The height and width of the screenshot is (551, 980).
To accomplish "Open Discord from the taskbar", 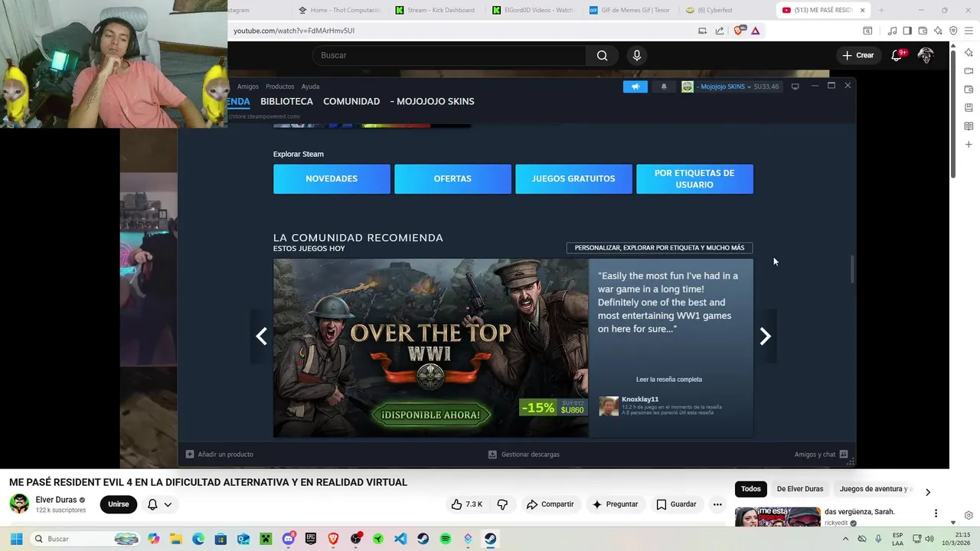I will pyautogui.click(x=289, y=539).
